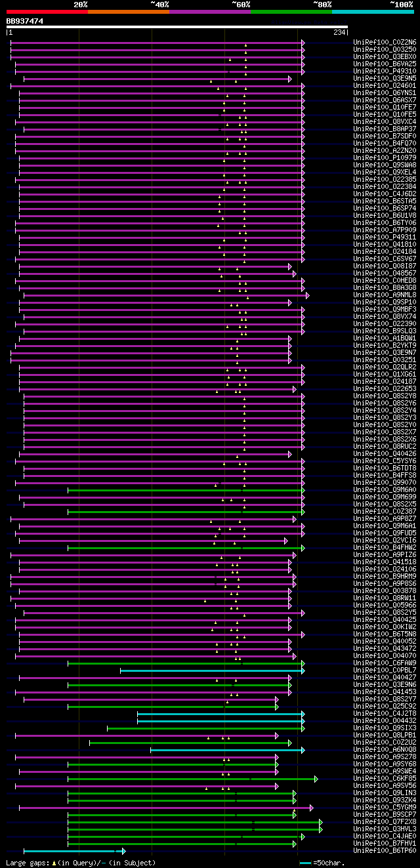Click label UniRef100_C0Z2U2
420x868 pixels.
tap(385, 742)
